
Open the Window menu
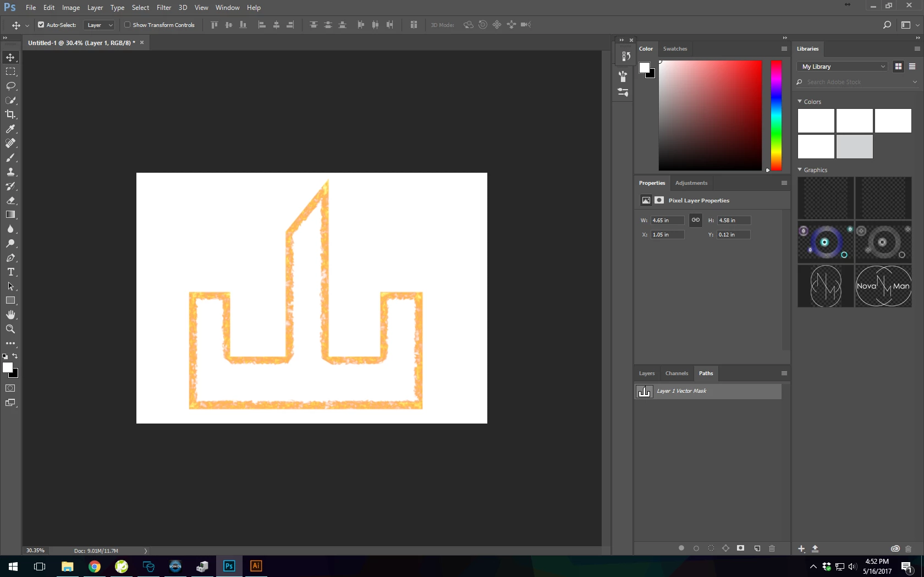tap(228, 8)
